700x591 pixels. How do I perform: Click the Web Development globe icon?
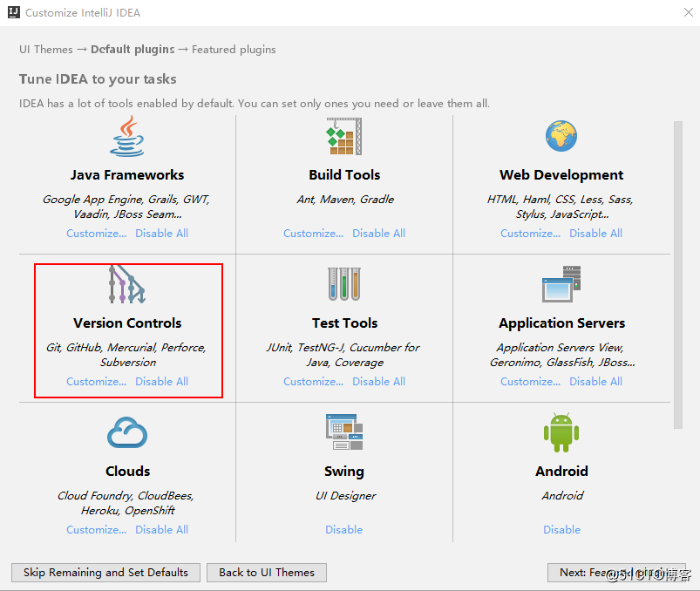click(561, 136)
